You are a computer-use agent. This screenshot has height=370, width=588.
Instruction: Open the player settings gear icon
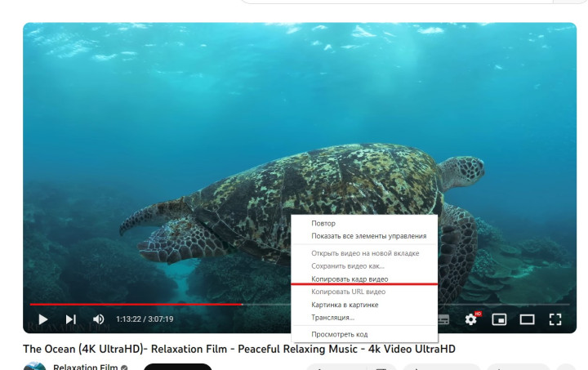point(471,319)
